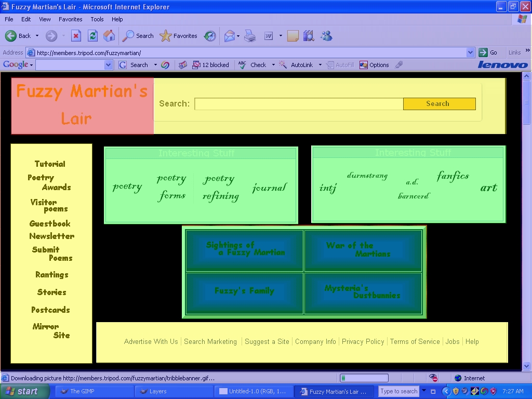The height and width of the screenshot is (399, 532).
Task: Open the Google search box dropdown
Action: coord(108,65)
